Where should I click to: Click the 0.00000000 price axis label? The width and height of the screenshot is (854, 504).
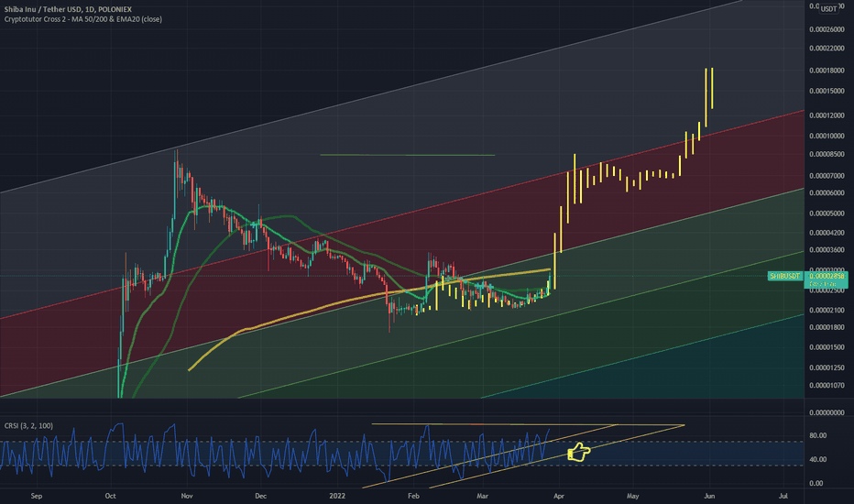(827, 412)
